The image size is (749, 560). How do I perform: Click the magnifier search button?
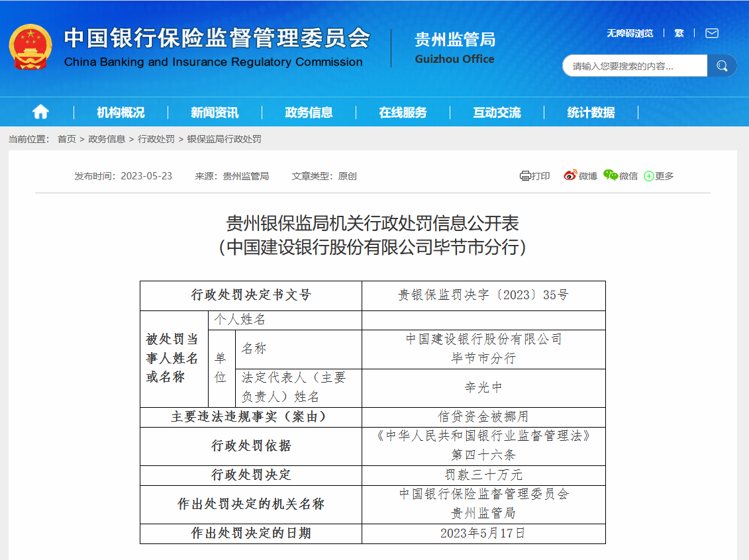click(722, 66)
